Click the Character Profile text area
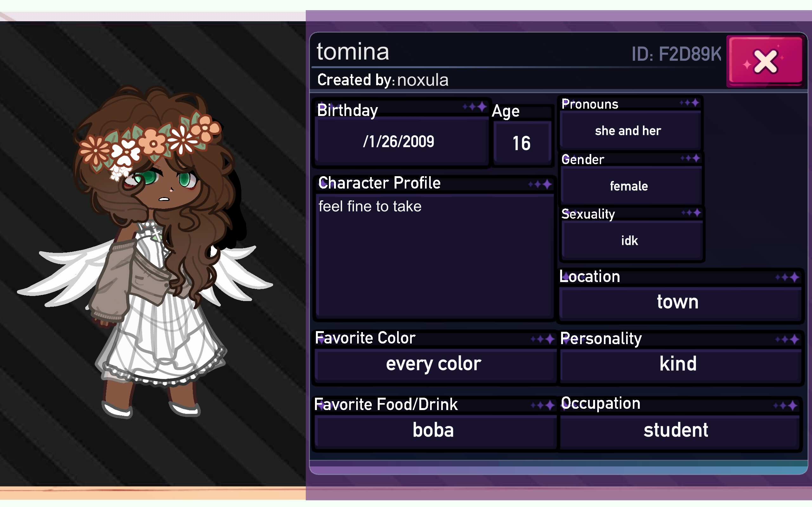The width and height of the screenshot is (812, 507). pyautogui.click(x=434, y=256)
